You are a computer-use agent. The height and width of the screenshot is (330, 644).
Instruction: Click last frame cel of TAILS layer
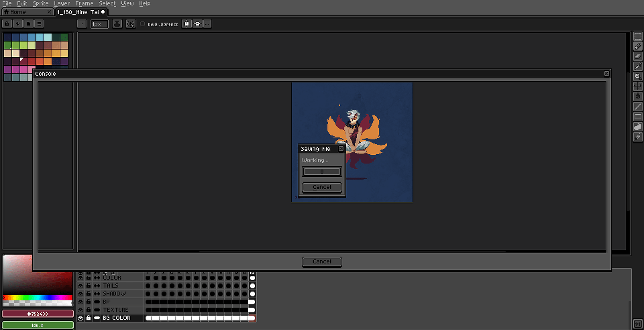[252, 286]
